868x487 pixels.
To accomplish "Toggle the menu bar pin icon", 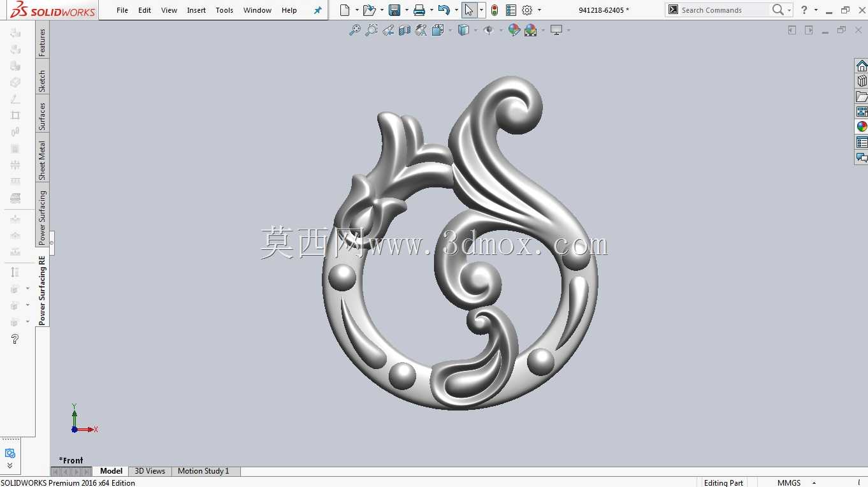I will (317, 10).
